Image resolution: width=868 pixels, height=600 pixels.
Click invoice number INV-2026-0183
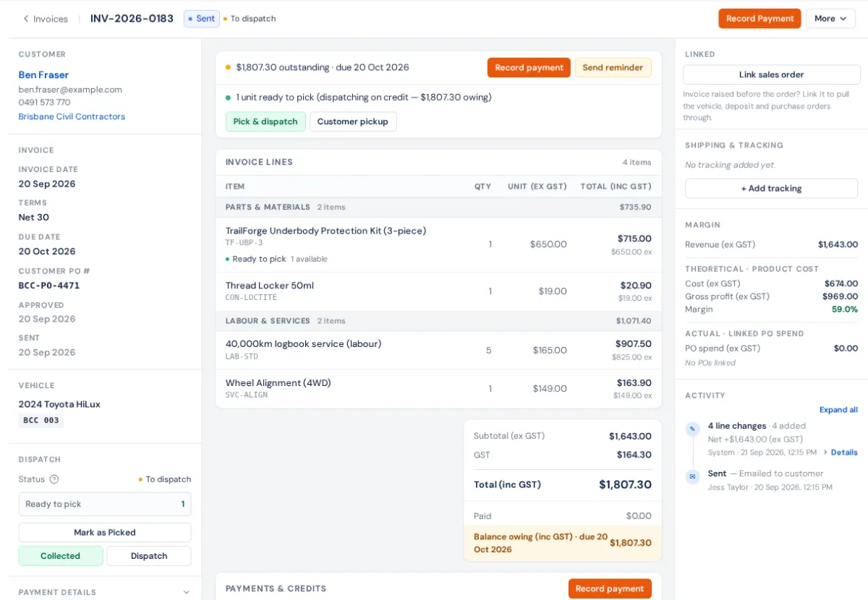(x=132, y=19)
